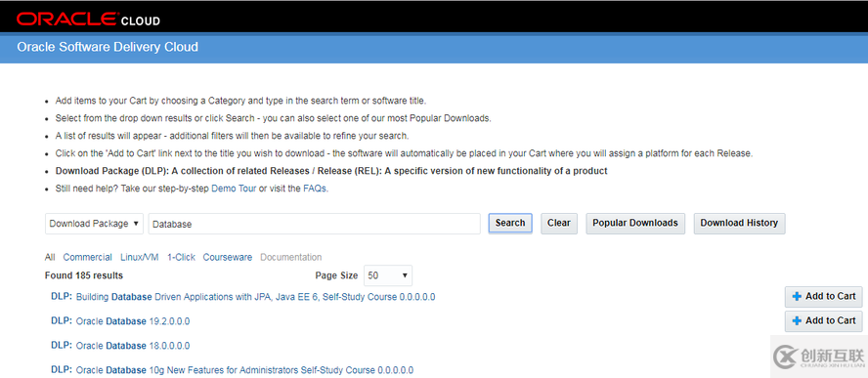
Task: Expand the Page Size dropdown
Action: 387,275
